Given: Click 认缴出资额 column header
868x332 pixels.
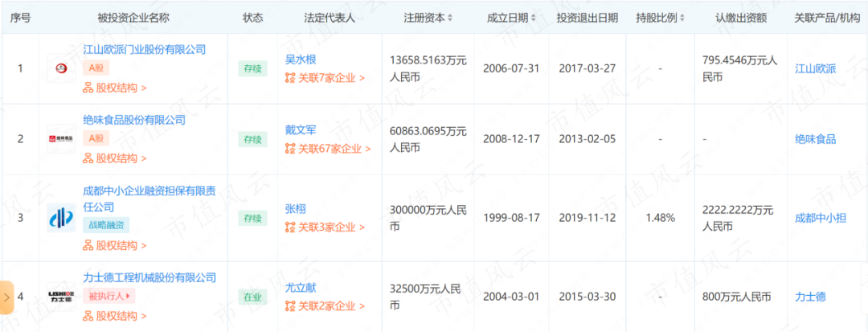Looking at the screenshot, I should 741,18.
